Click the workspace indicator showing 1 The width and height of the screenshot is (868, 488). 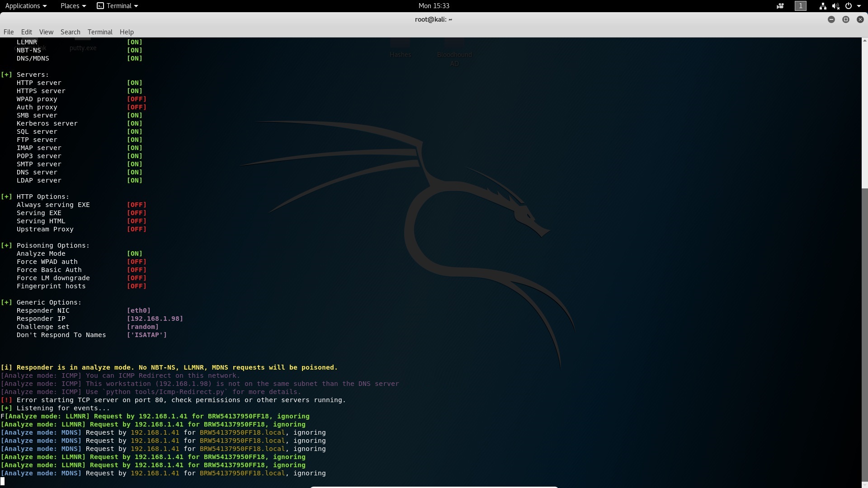point(801,6)
